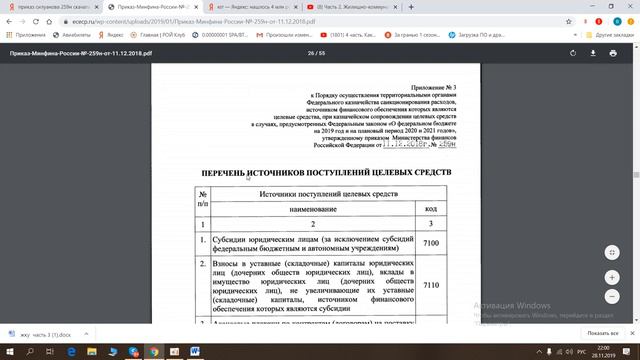Bookmark this page with the star
640x360 pixels.
[x=569, y=22]
